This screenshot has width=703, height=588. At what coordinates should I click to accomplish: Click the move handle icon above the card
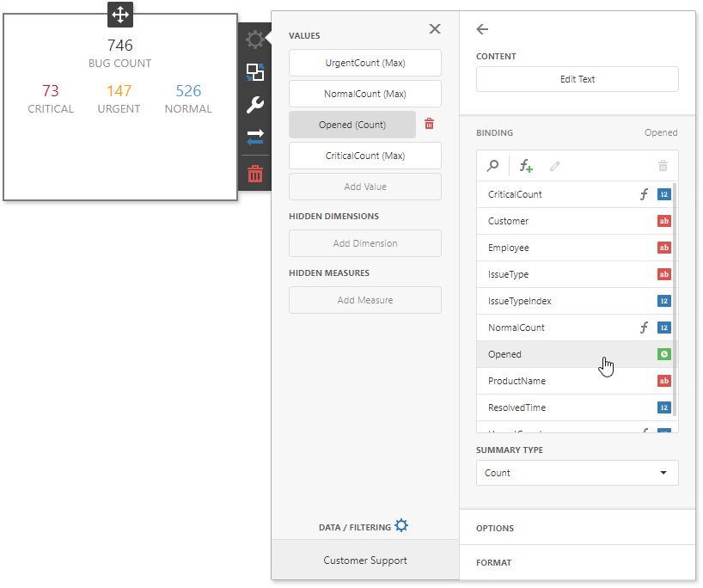pos(120,15)
